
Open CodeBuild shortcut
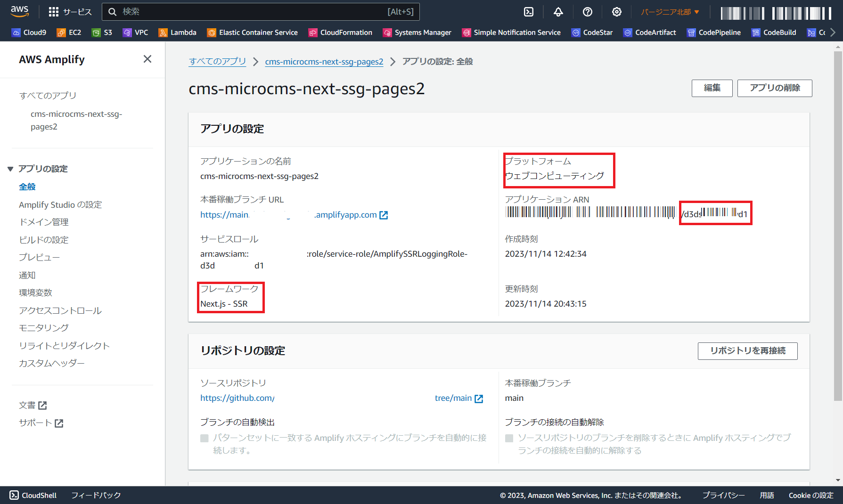pos(774,33)
